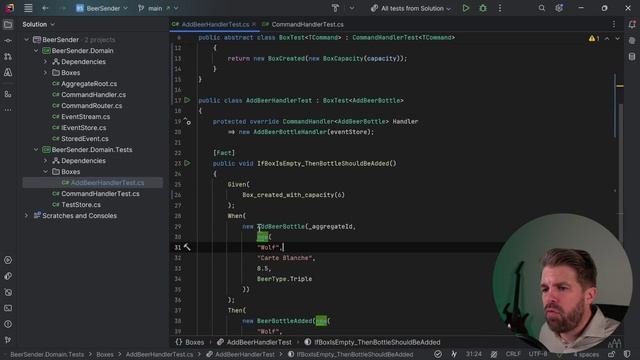Select TestStore.cs in solution tree

tap(81, 205)
